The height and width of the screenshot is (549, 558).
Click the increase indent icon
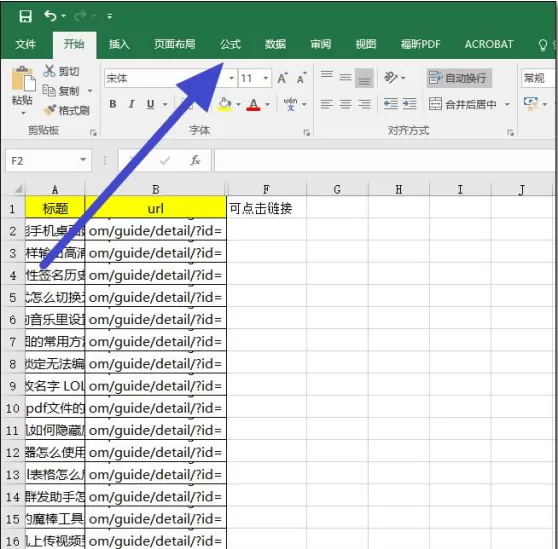pos(409,104)
